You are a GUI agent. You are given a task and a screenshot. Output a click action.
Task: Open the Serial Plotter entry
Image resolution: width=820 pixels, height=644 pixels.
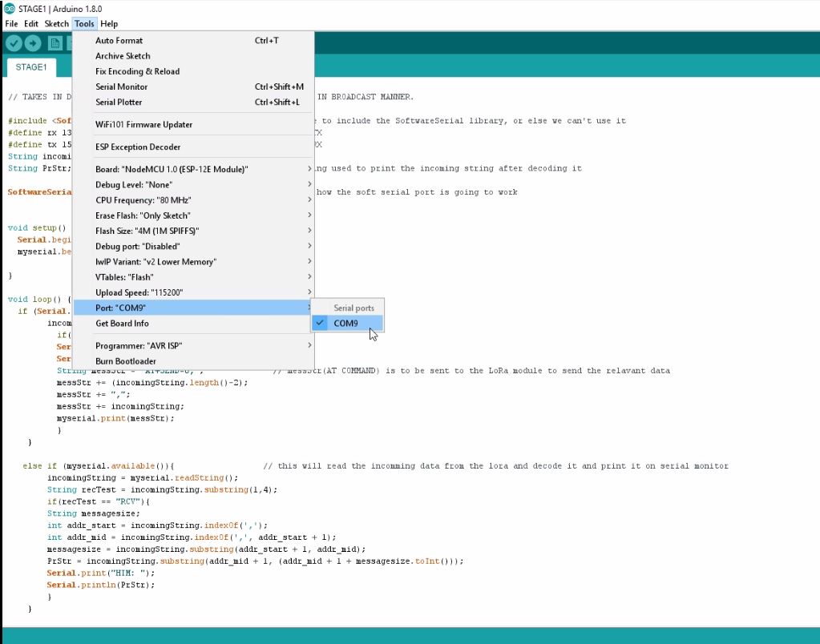[x=193, y=102]
